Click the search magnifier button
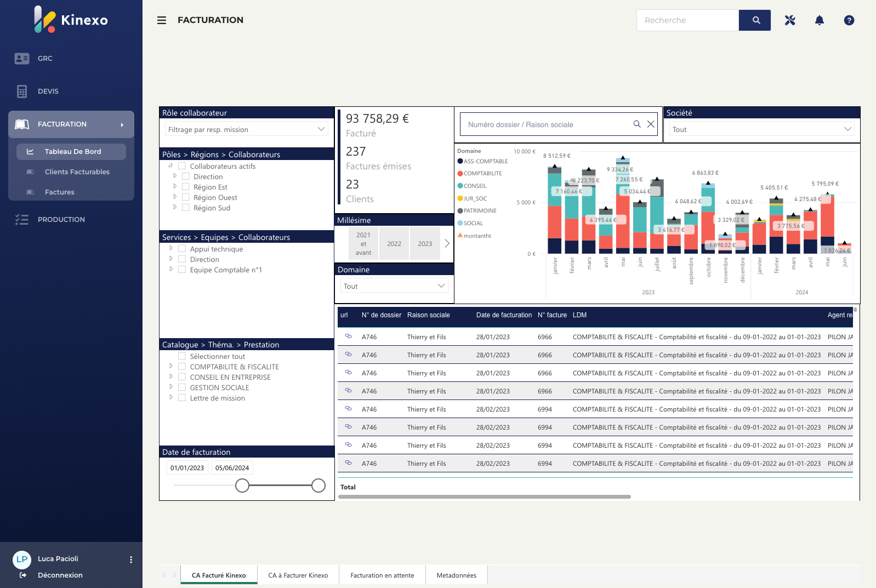The width and height of the screenshot is (876, 588). [x=755, y=20]
